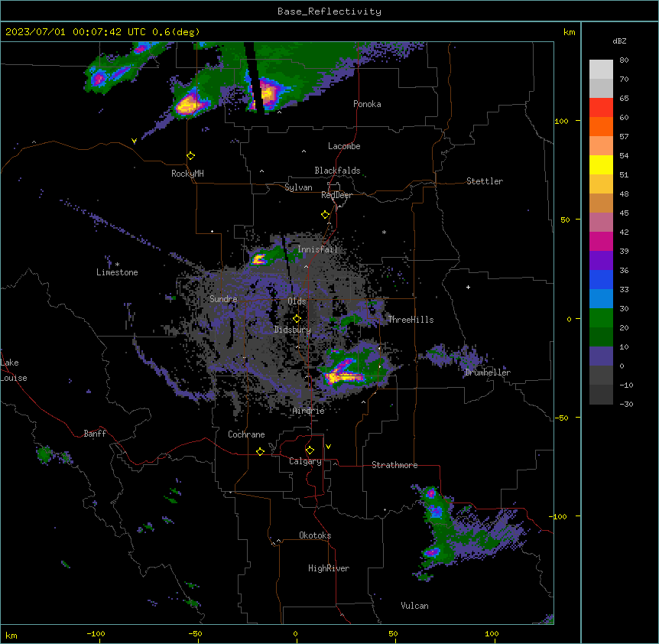Screen dimensions: 659x644
Task: Click the Okotoks label
Action: 315,535
